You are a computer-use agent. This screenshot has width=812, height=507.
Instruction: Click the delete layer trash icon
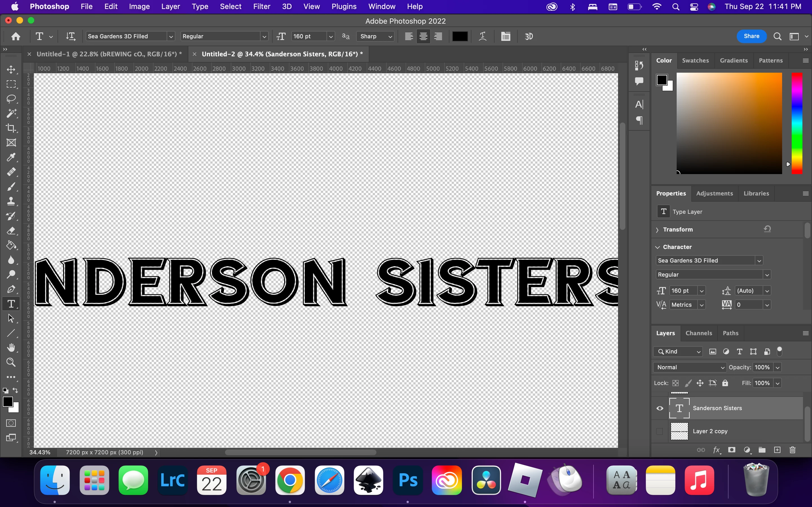pyautogui.click(x=793, y=450)
